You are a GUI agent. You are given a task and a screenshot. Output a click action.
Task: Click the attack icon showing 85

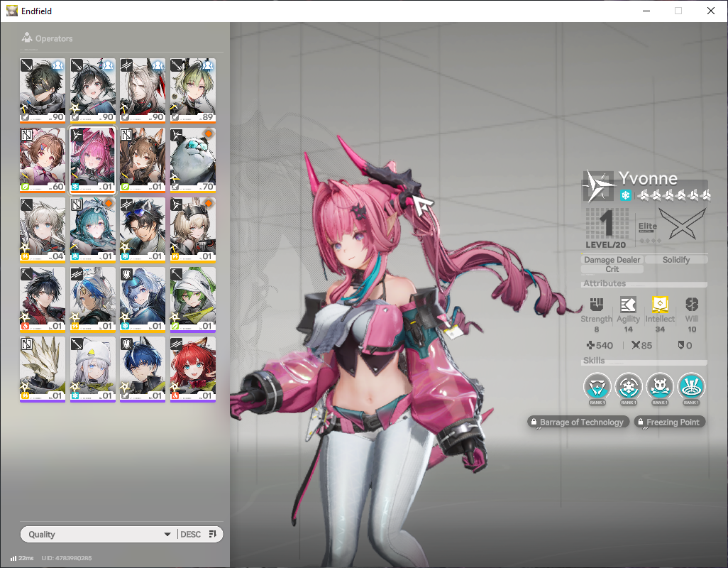tap(636, 345)
